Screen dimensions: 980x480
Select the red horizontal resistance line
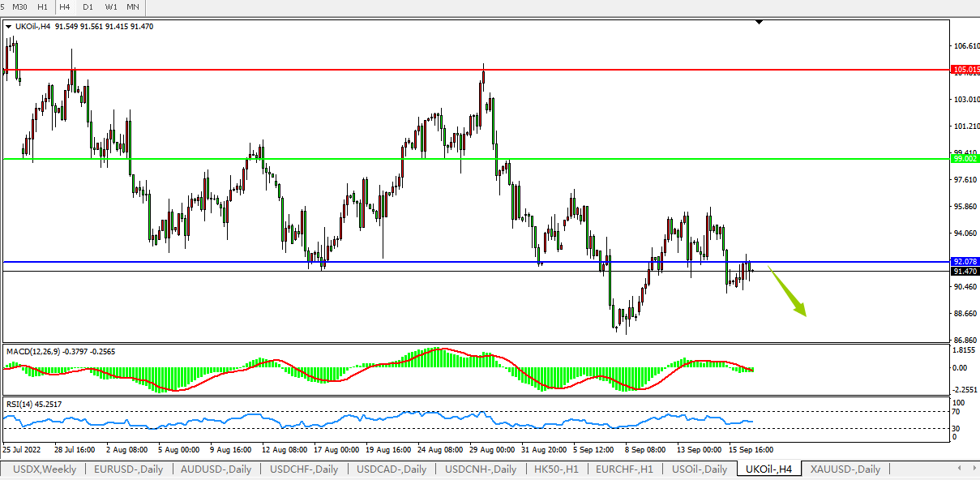click(324, 70)
